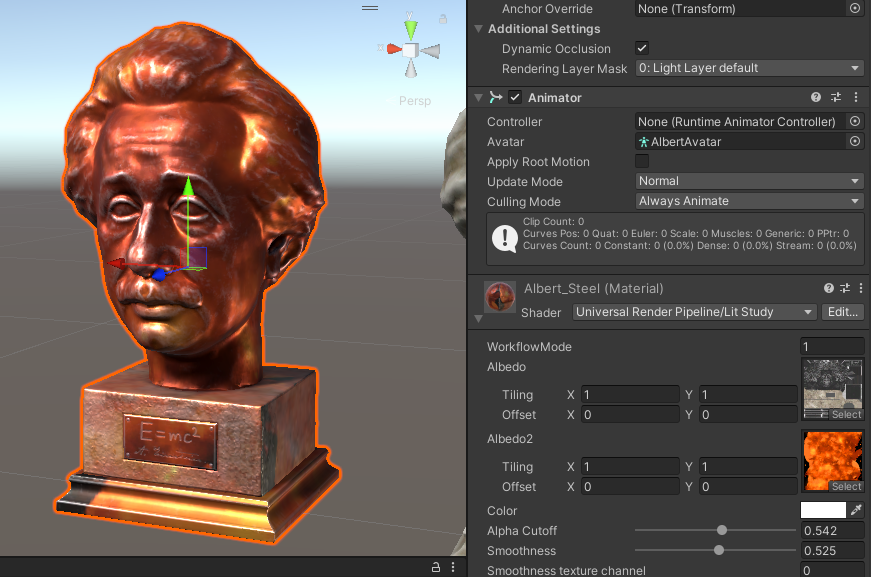Image resolution: width=871 pixels, height=577 pixels.
Task: Open Rendering Layer Mask dropdown
Action: click(749, 68)
